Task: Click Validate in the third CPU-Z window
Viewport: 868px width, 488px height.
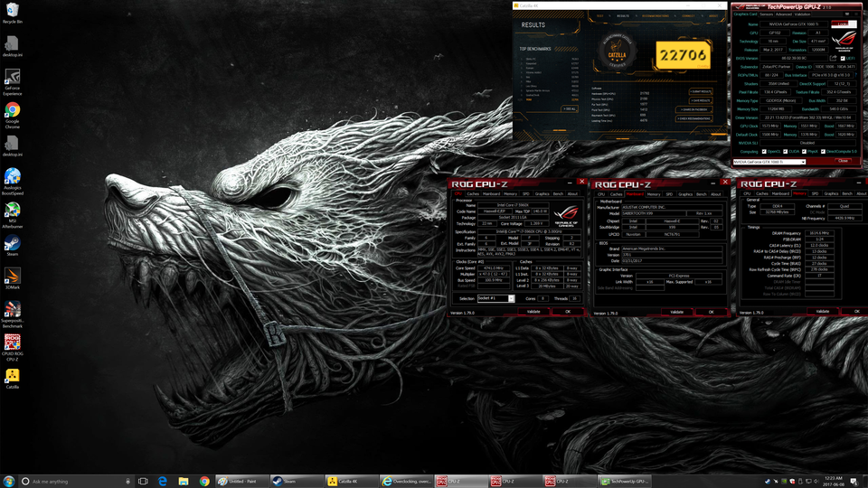Action: click(x=823, y=312)
